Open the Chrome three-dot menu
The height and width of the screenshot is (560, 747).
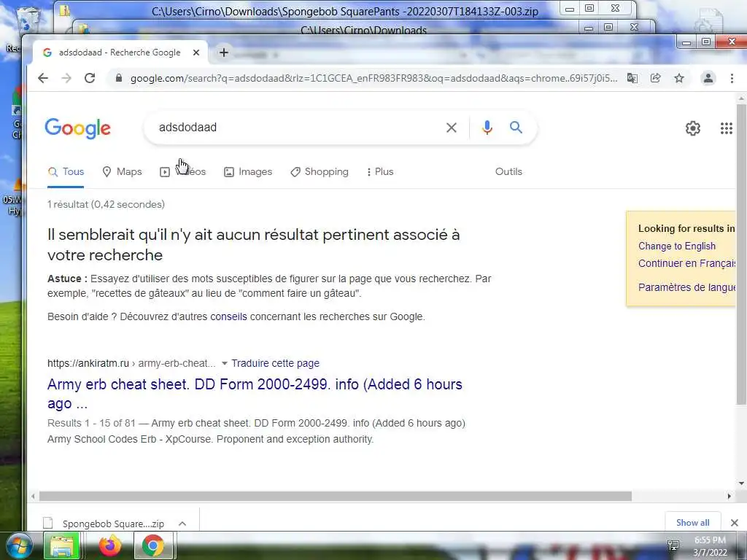[x=732, y=78]
